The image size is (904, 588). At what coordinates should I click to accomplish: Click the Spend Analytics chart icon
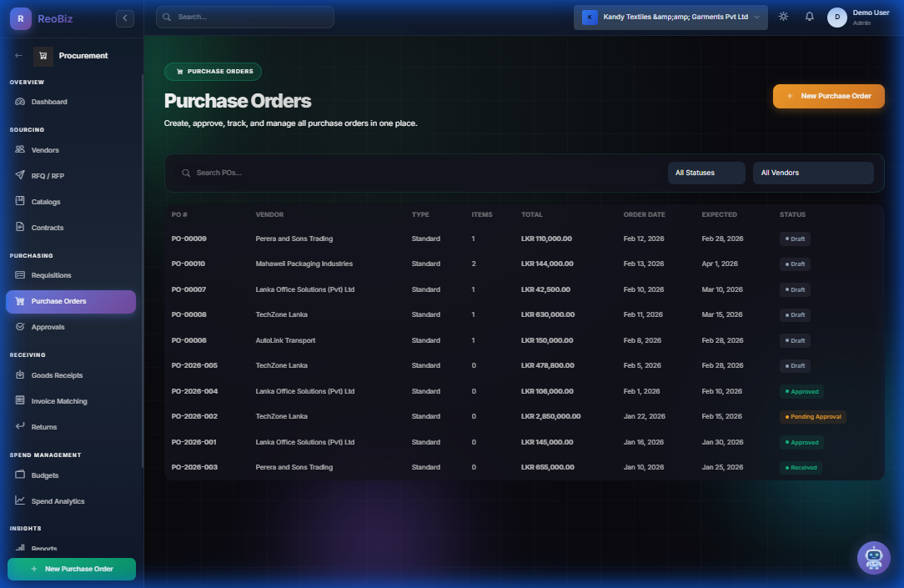(x=18, y=500)
